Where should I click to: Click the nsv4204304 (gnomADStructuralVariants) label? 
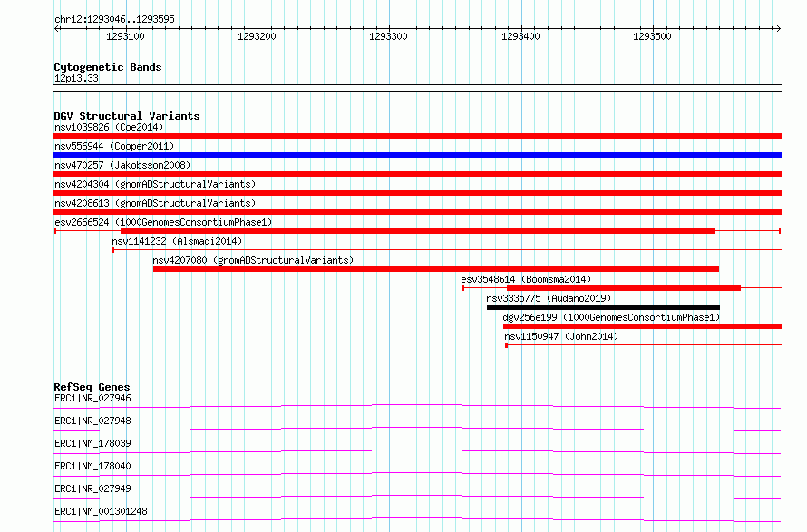pos(155,184)
